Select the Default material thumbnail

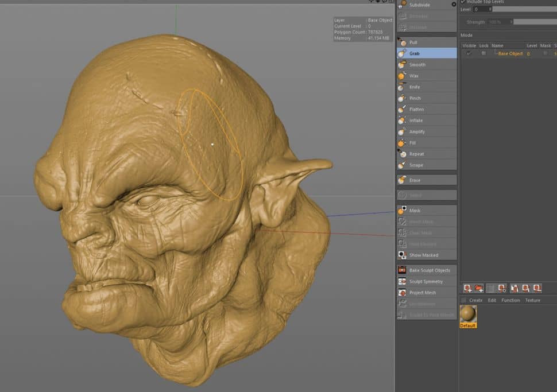[x=468, y=315]
